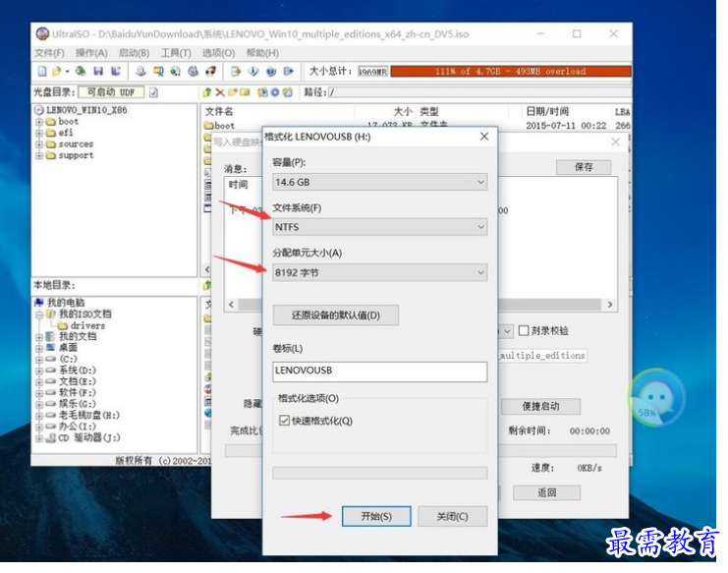Select CD 驱动器(J:) in local tree
728x573 pixels.
click(x=89, y=438)
